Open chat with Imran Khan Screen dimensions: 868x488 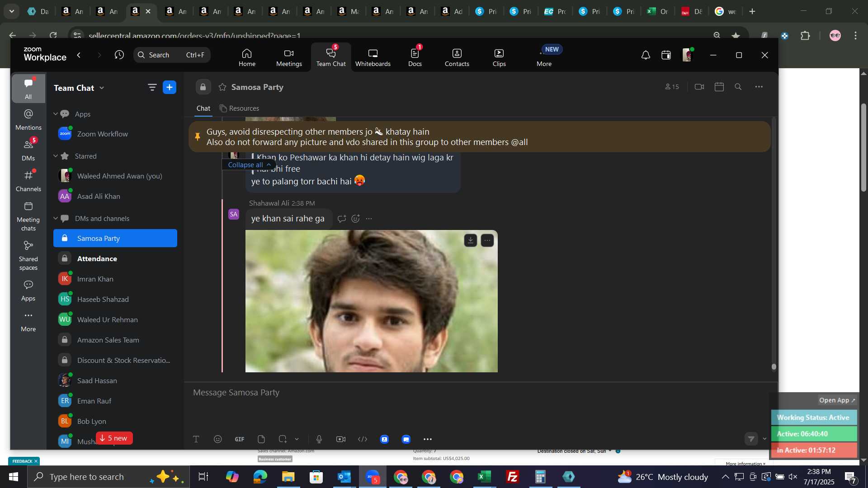[115, 279]
